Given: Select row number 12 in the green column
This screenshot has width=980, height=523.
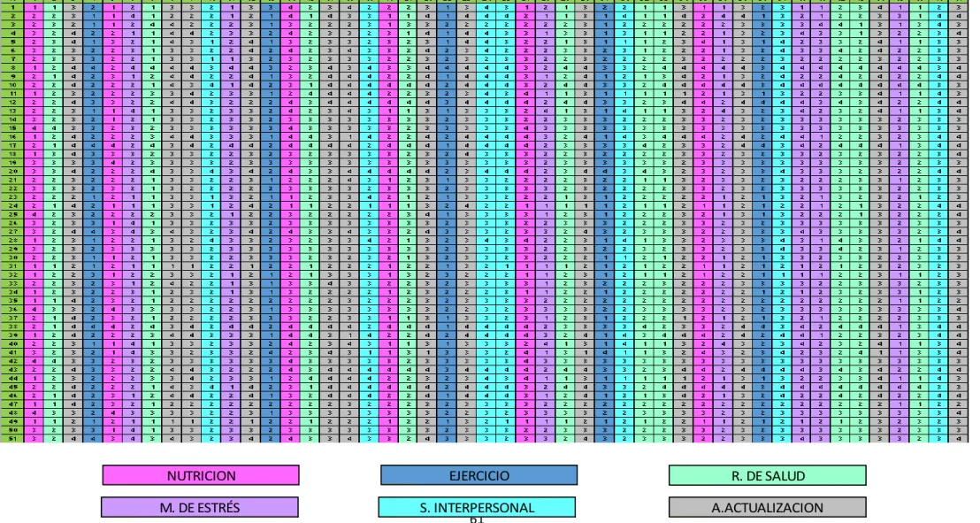Looking at the screenshot, I should click(x=13, y=103).
